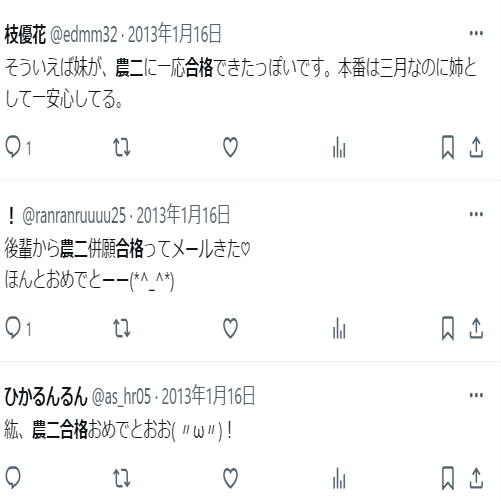Open more menu on @ranranruuuu25 tweet
The height and width of the screenshot is (501, 501).
click(x=476, y=214)
